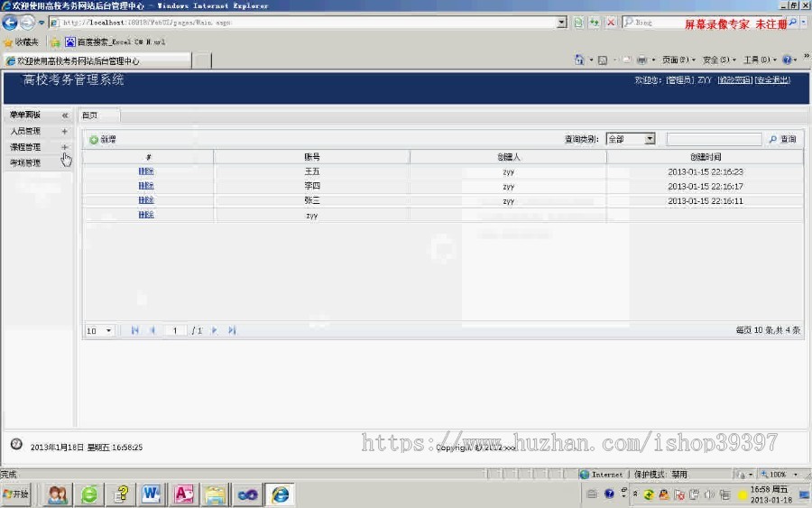Click the magnifier 查询 search button

click(782, 139)
